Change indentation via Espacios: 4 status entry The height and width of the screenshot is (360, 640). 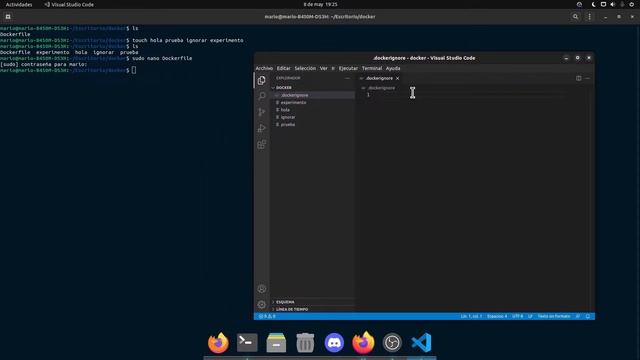(x=497, y=316)
